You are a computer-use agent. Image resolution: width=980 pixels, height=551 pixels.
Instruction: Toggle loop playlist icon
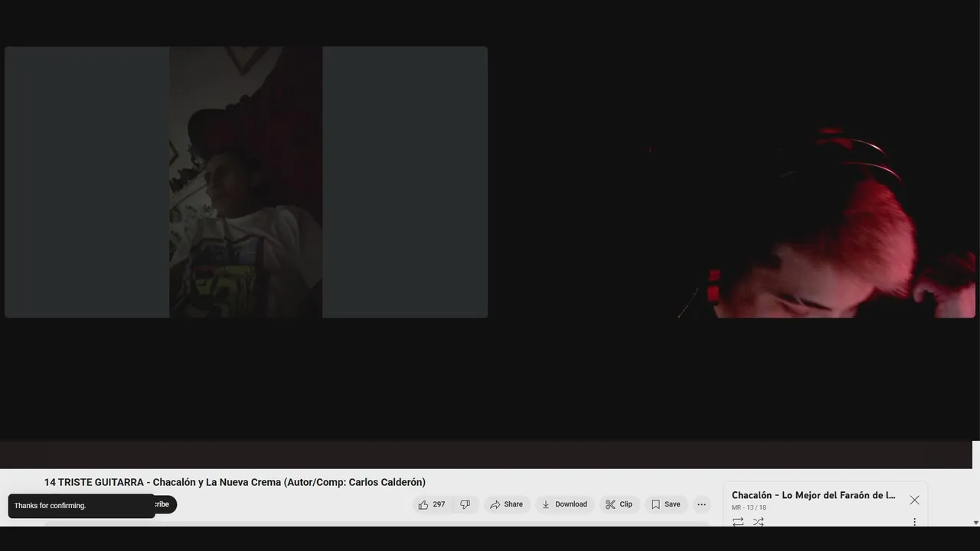tap(738, 522)
